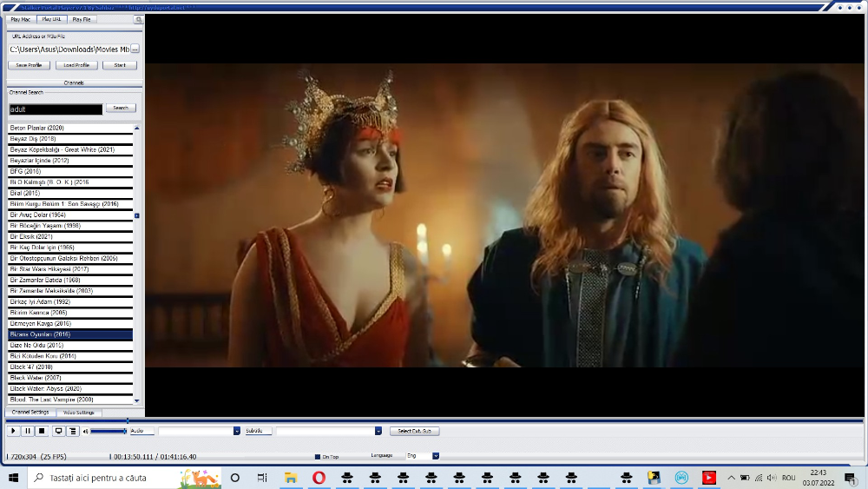Open the Language dropdown showing Eng
The image size is (868, 489).
pyautogui.click(x=436, y=456)
